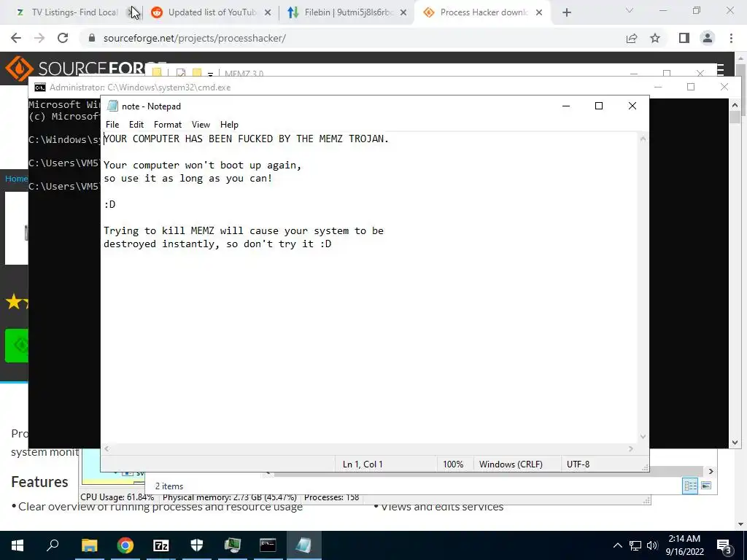Switch Explorer to large icons view
The width and height of the screenshot is (747, 560).
pos(706,486)
